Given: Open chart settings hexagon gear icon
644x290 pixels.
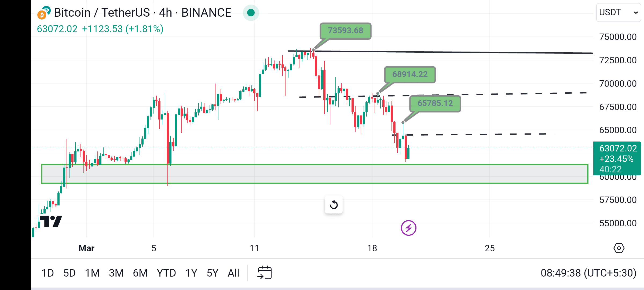Looking at the screenshot, I should [x=619, y=248].
